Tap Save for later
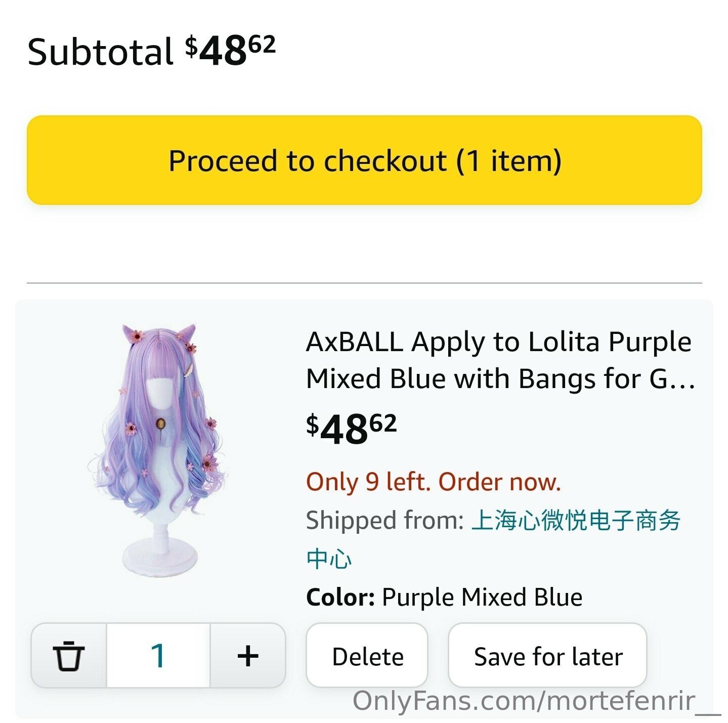 (547, 657)
